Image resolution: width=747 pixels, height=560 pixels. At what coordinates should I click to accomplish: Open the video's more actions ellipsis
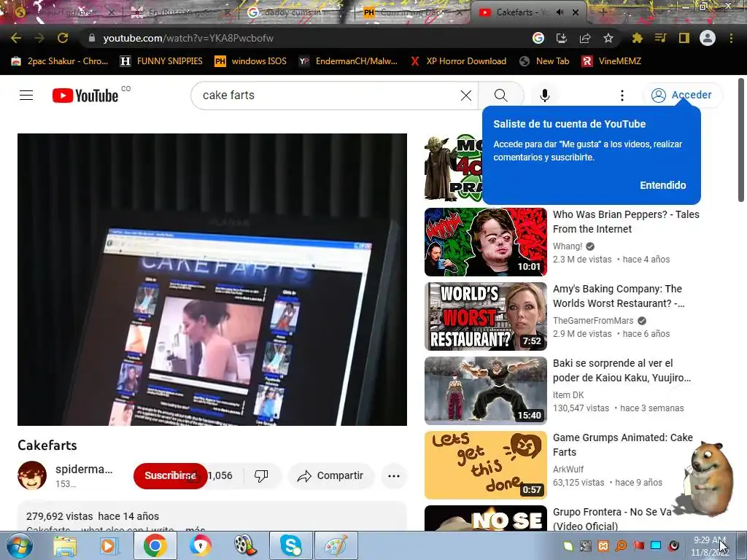pyautogui.click(x=393, y=475)
